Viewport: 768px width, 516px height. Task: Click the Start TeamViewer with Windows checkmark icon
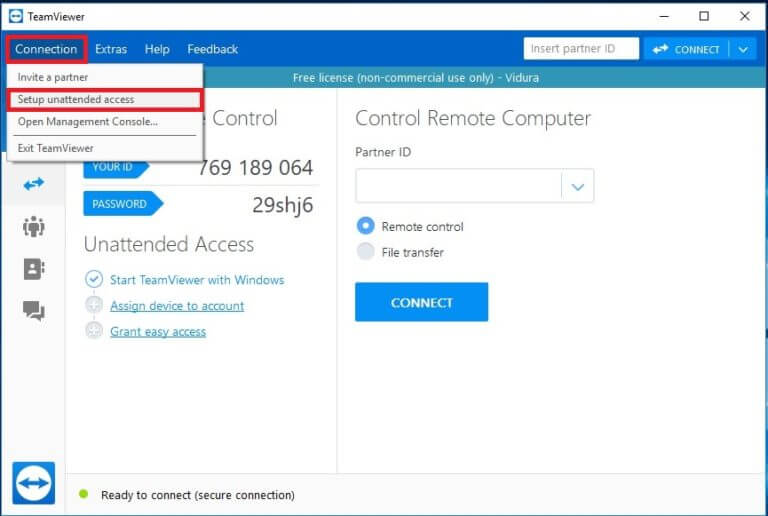click(94, 279)
